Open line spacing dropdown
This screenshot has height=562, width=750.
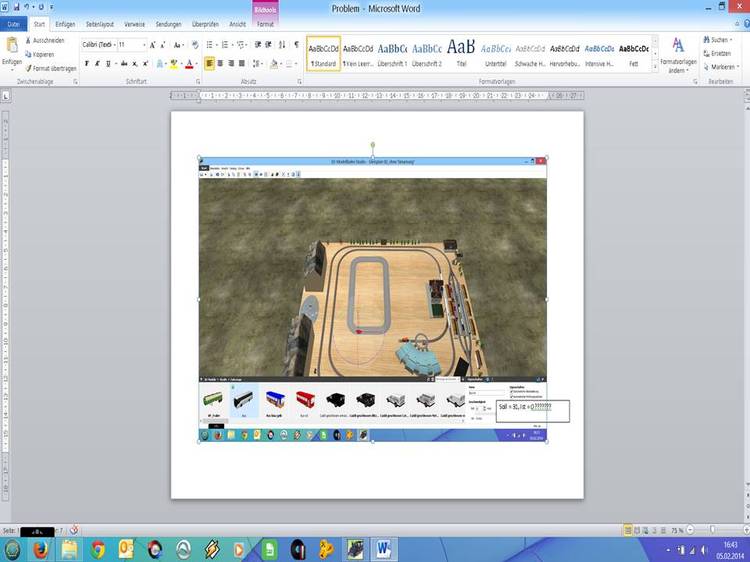click(x=257, y=63)
